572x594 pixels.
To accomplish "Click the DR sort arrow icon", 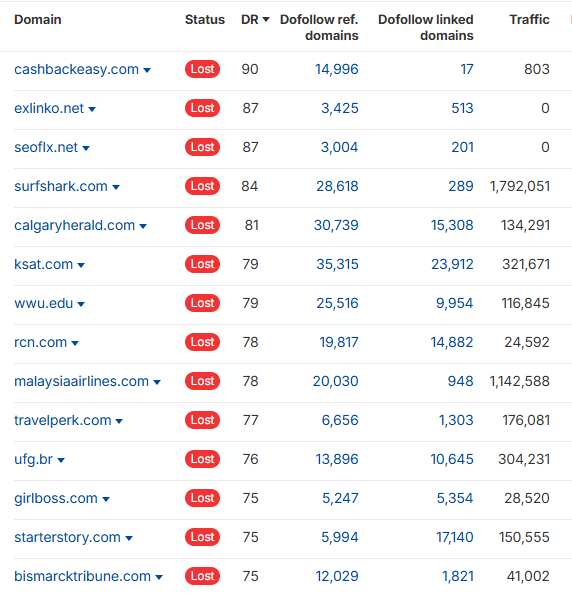I will [266, 20].
